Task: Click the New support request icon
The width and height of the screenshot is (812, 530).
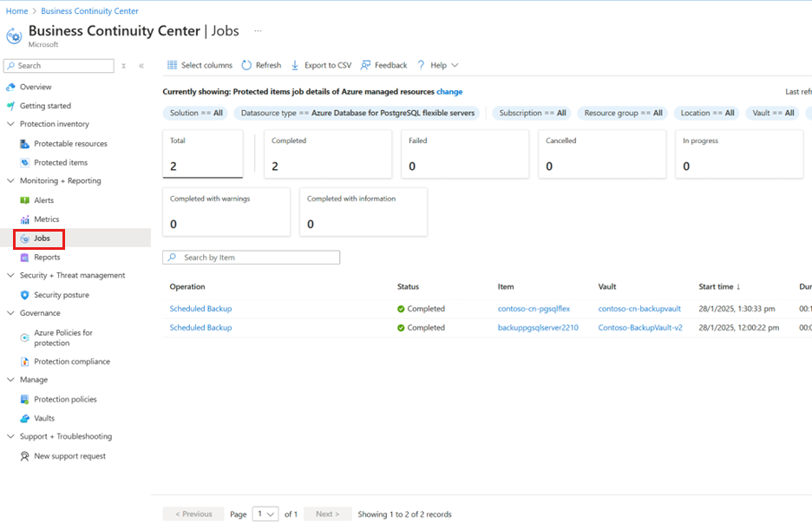Action: (x=25, y=456)
